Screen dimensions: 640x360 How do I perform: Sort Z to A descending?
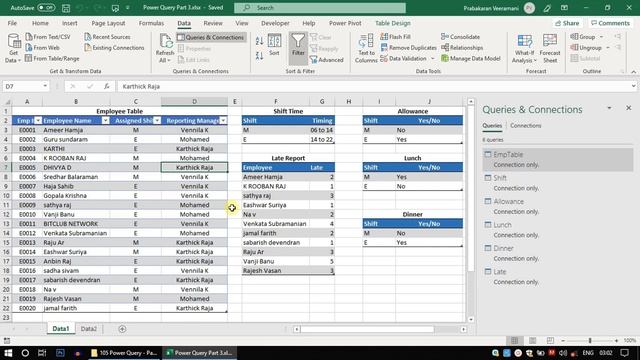[x=259, y=56]
